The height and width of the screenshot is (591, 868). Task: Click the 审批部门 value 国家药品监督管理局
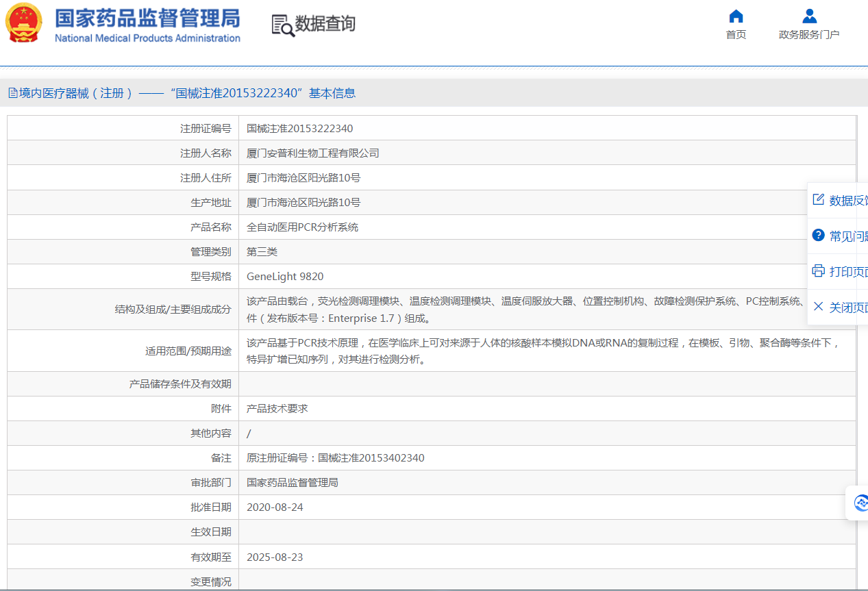tap(293, 483)
